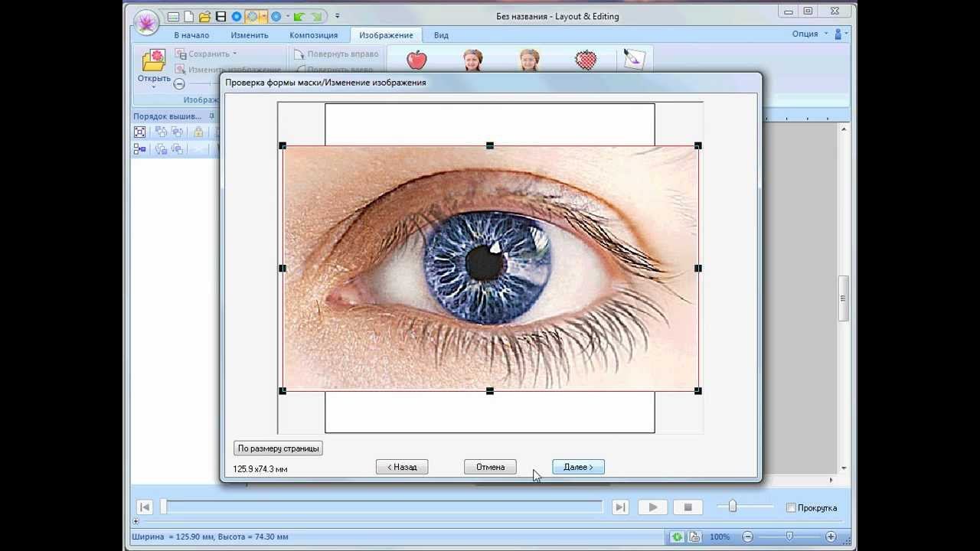Viewport: 980px width, 551px height.
Task: Open the "Опция" menu
Action: pos(810,34)
